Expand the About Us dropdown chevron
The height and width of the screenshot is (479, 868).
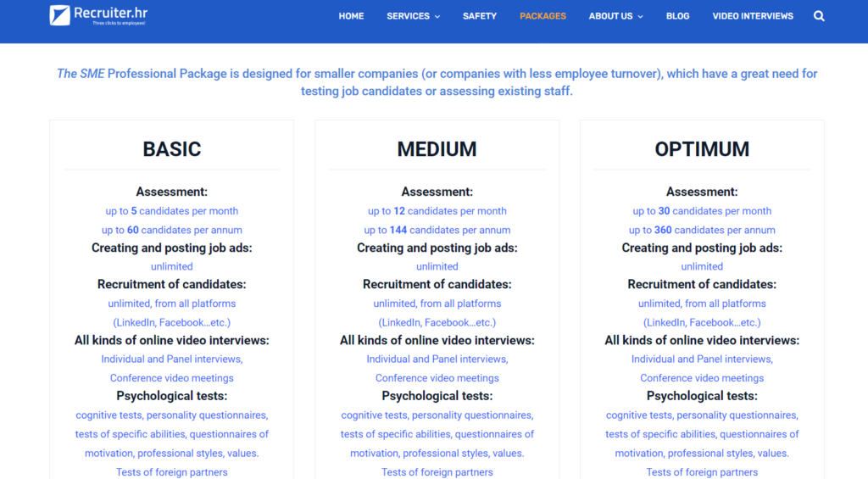click(641, 17)
